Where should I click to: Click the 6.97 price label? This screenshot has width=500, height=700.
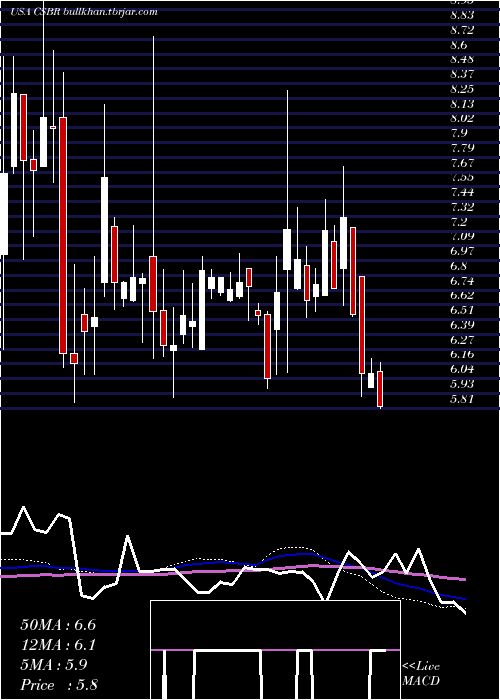point(462,251)
